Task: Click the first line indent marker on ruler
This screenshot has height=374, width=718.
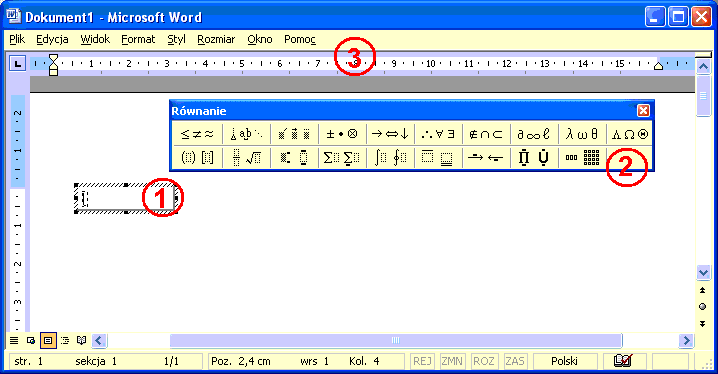Action: click(54, 58)
